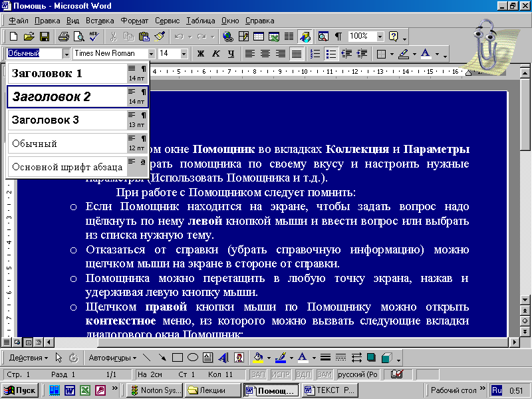Screen dimensions: 532x399
Task: Open the Undo history dropdown arrow
Action: pos(190,37)
